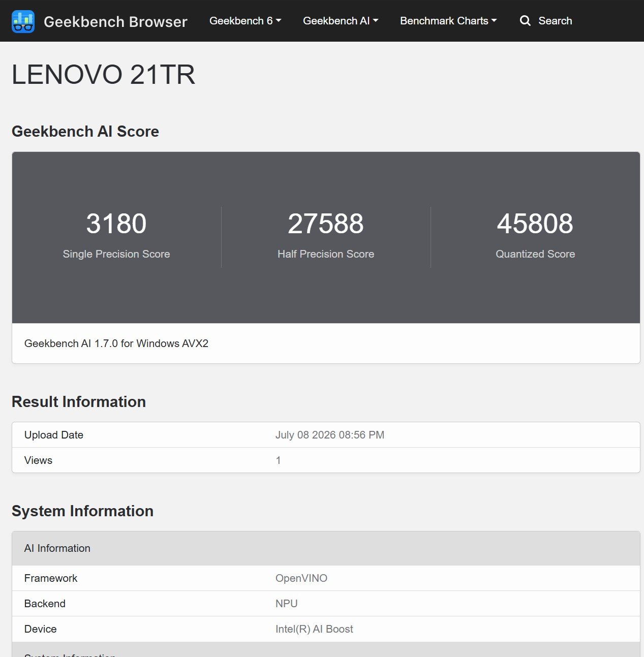644x657 pixels.
Task: Open the Geekbench Browser home link
Action: [x=115, y=21]
